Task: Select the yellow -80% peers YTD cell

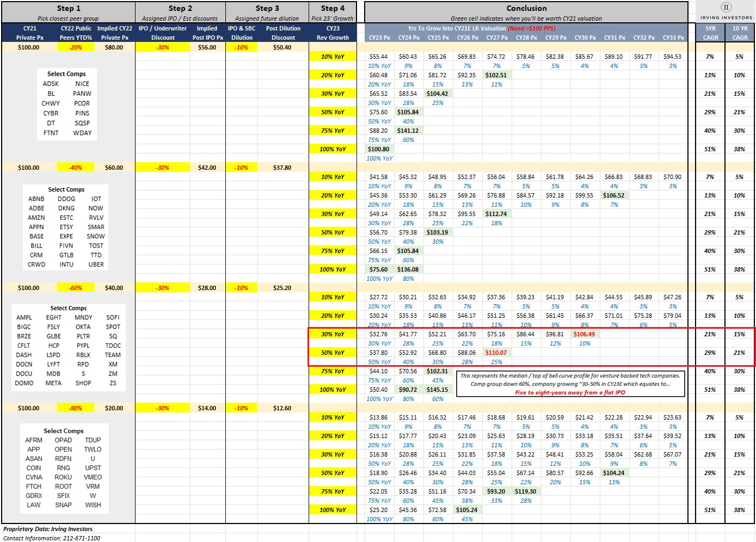Action: click(75, 408)
